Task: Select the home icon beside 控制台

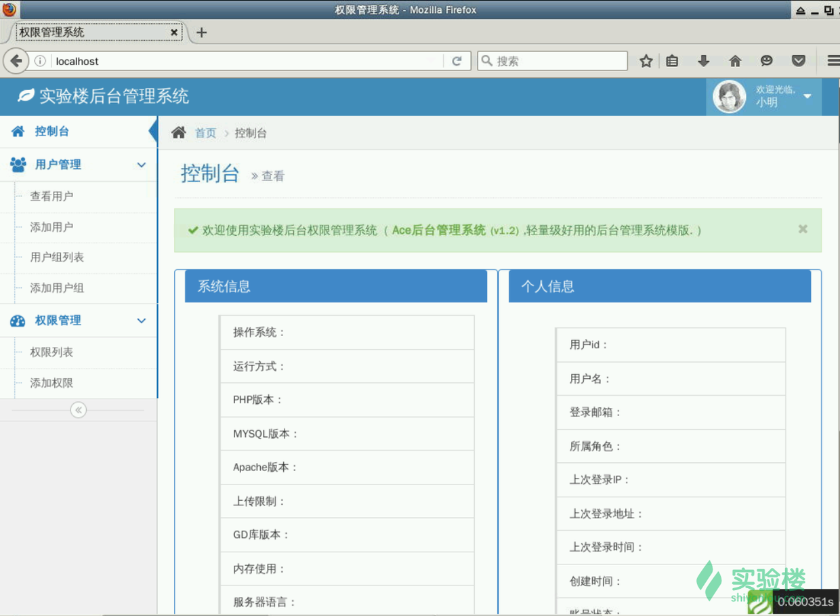Action: click(18, 131)
